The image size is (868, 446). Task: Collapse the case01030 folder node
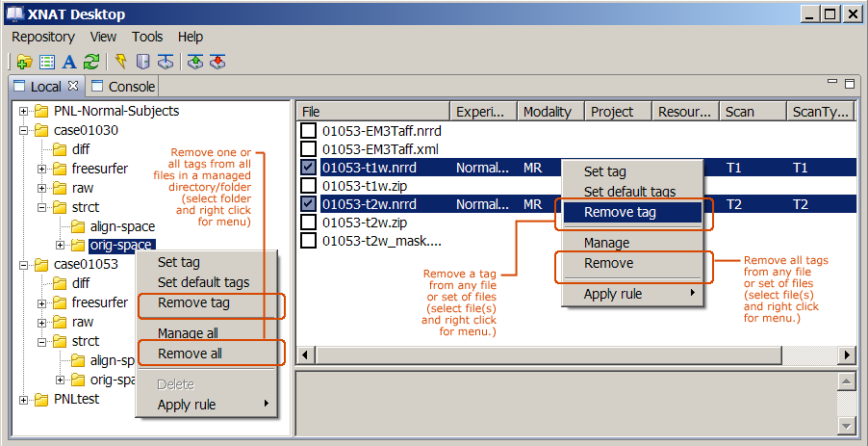(x=23, y=130)
